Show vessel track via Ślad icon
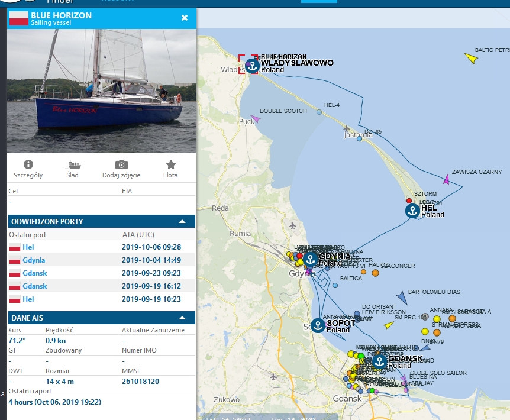Viewport: 510px width, 420px height. 73,165
